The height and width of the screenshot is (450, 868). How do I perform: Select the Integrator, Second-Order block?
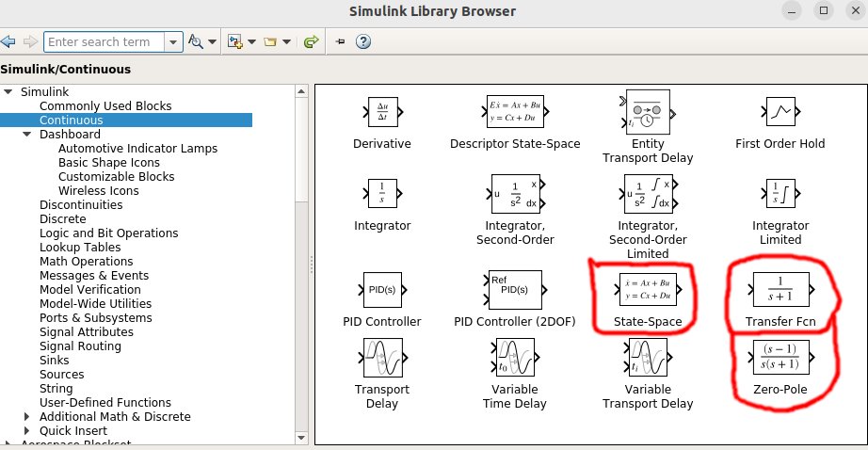pos(515,194)
